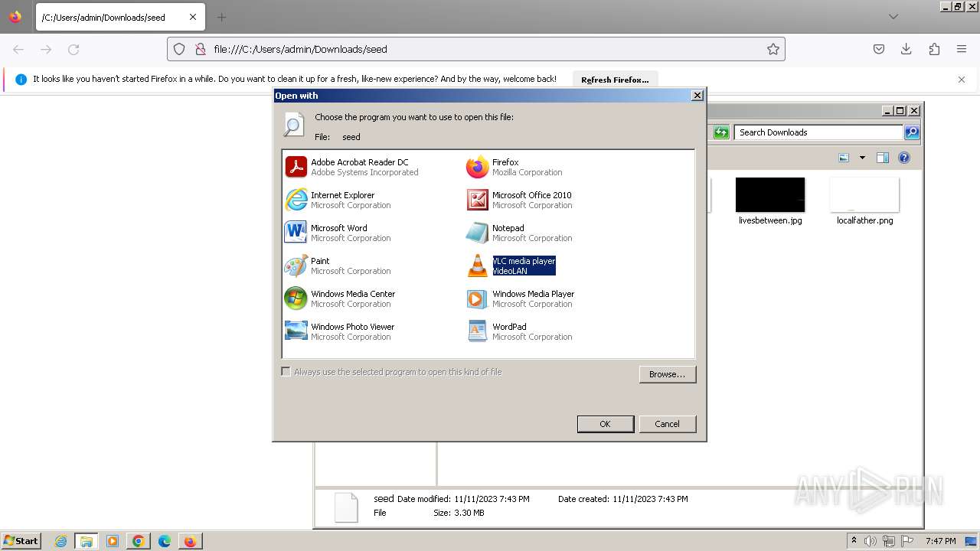Screen dimensions: 980x551
Task: Open the Firefox extensions puzzle icon
Action: point(934,49)
